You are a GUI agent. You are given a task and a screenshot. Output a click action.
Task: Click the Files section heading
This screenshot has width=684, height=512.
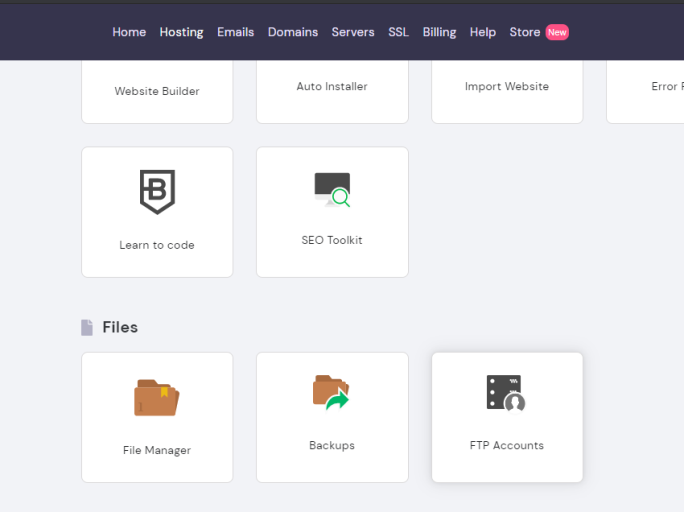pos(120,328)
